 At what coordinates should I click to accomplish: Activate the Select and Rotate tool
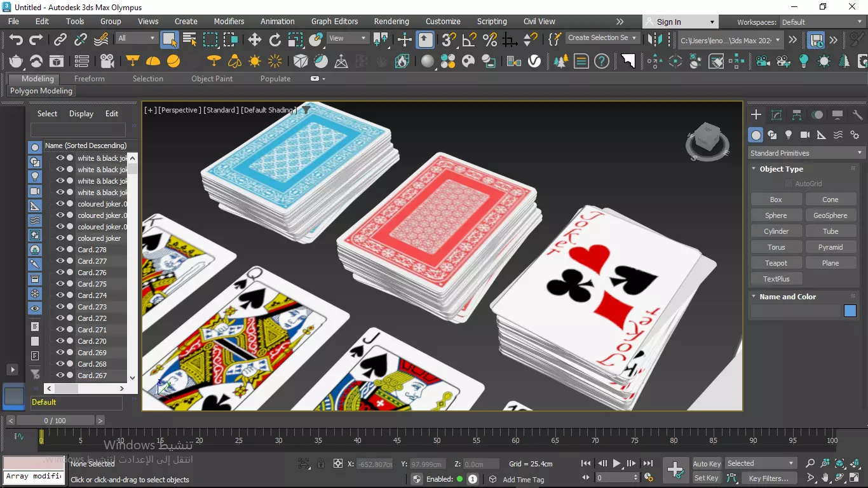pyautogui.click(x=275, y=40)
